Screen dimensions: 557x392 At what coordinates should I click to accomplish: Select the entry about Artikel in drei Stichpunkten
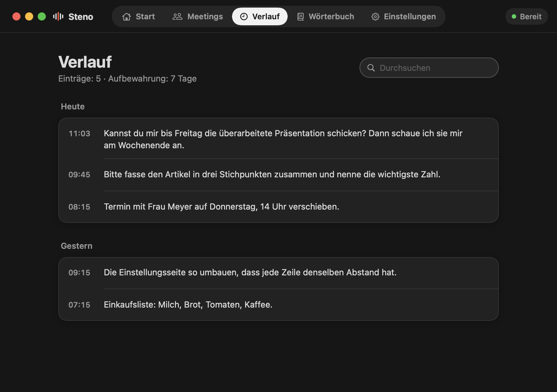pyautogui.click(x=278, y=175)
